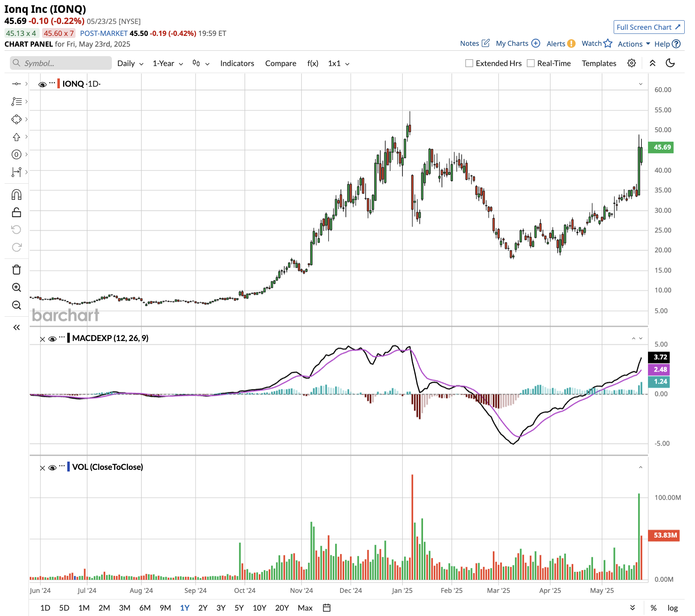Click the Full Screen Chart button
Screen dimensions: 695x616
(x=649, y=27)
